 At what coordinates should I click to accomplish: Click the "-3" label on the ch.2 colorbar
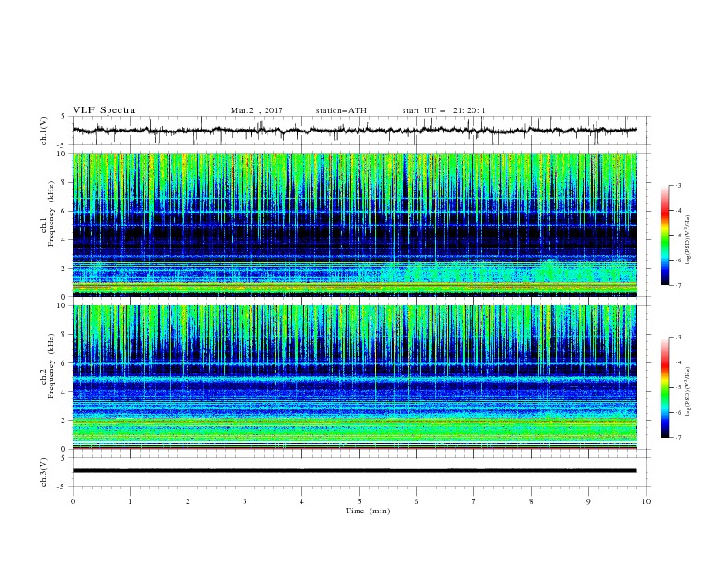pos(677,338)
